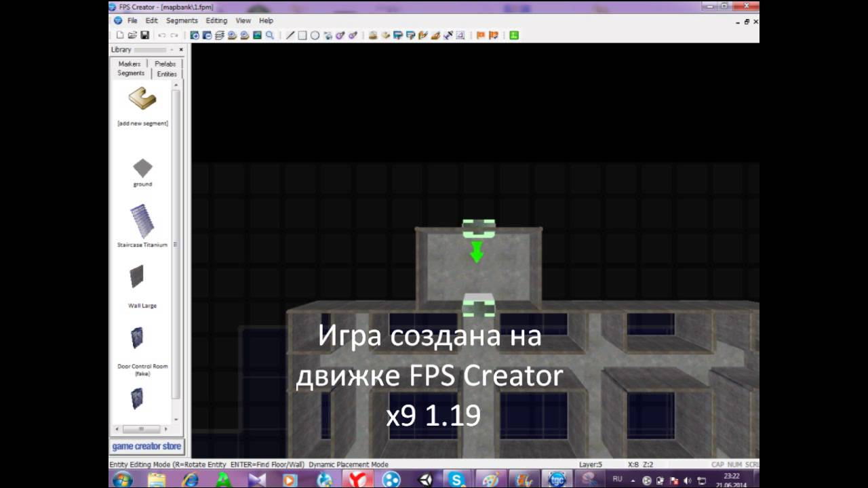Open Unity from the taskbar
868x488 pixels.
(x=425, y=479)
